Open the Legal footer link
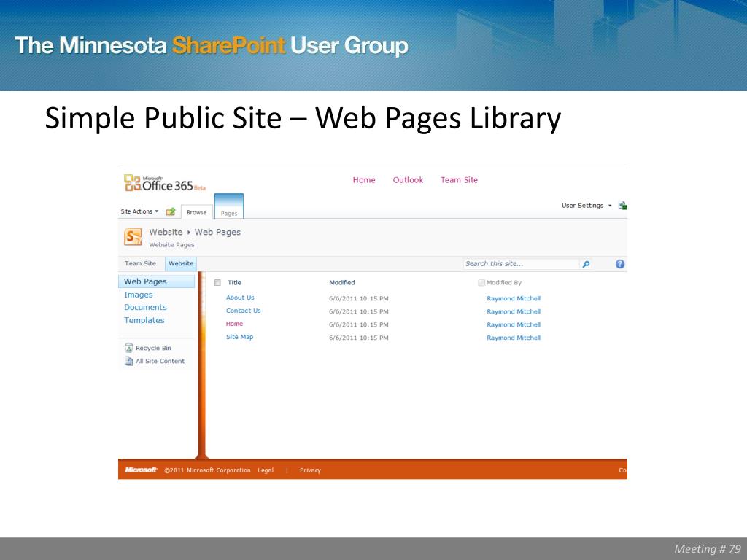Viewport: 747px width, 560px height. click(x=266, y=470)
